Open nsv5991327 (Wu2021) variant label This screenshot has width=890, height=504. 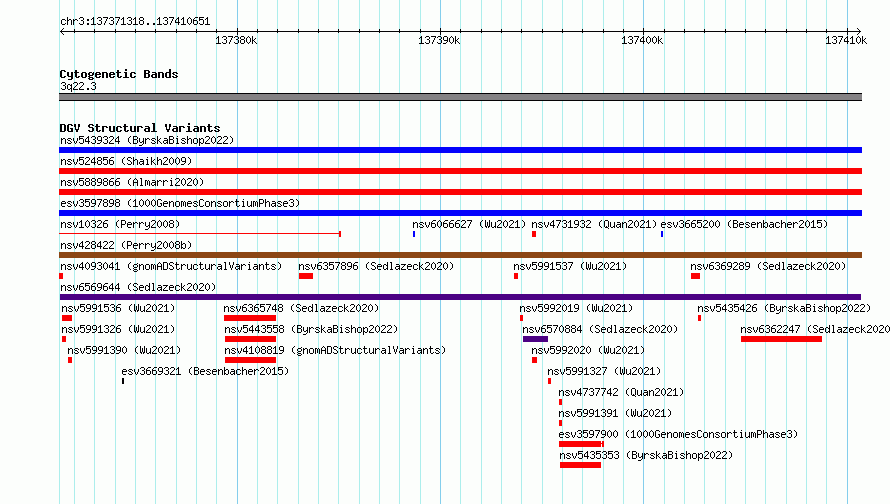(x=604, y=371)
